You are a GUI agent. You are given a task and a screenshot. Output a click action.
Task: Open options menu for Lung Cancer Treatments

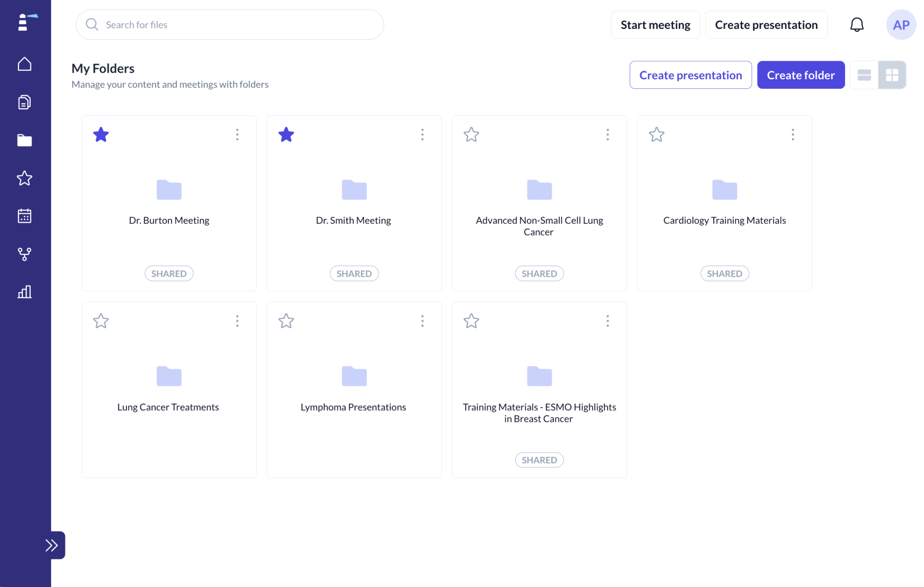pyautogui.click(x=237, y=321)
